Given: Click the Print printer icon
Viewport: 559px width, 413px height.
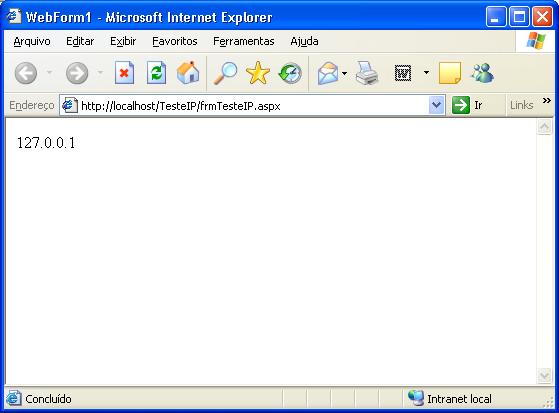Looking at the screenshot, I should click(366, 73).
